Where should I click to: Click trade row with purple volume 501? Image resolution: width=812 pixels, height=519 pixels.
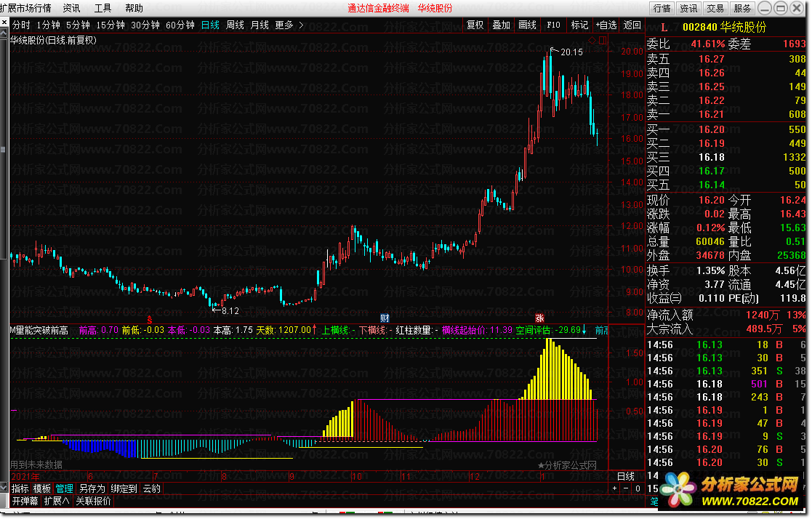(726, 384)
